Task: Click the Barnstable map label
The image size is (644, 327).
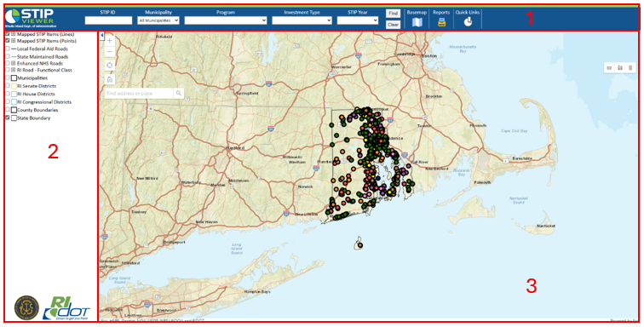Action: [x=522, y=158]
